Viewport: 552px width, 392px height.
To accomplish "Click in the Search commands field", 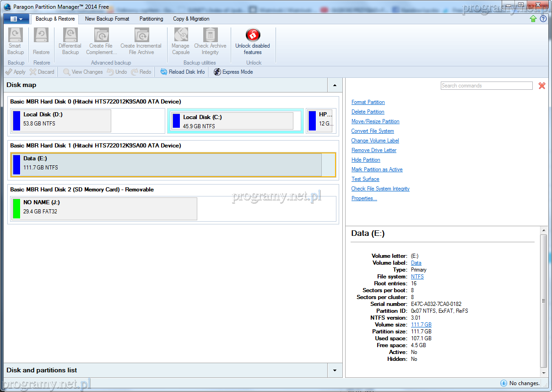I will pos(486,86).
